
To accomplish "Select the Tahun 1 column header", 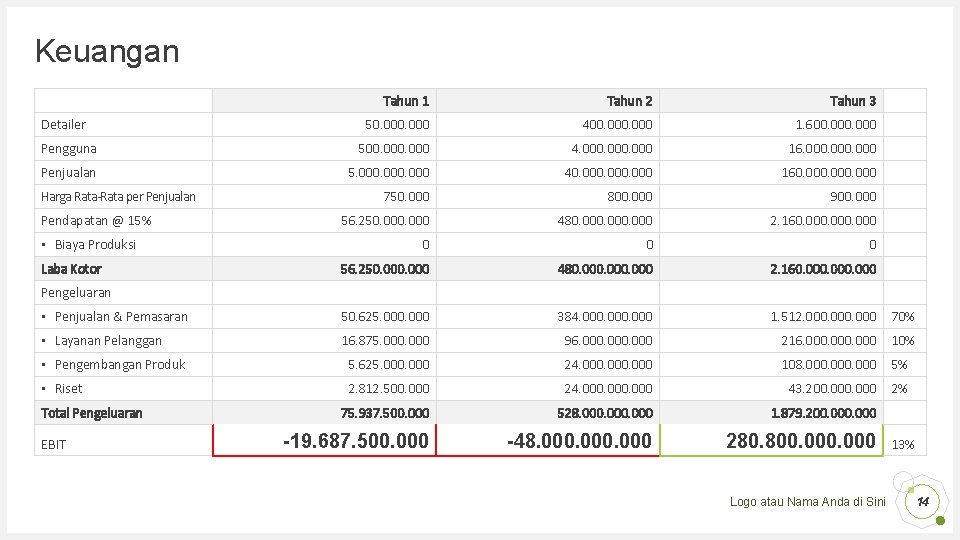I will [406, 101].
